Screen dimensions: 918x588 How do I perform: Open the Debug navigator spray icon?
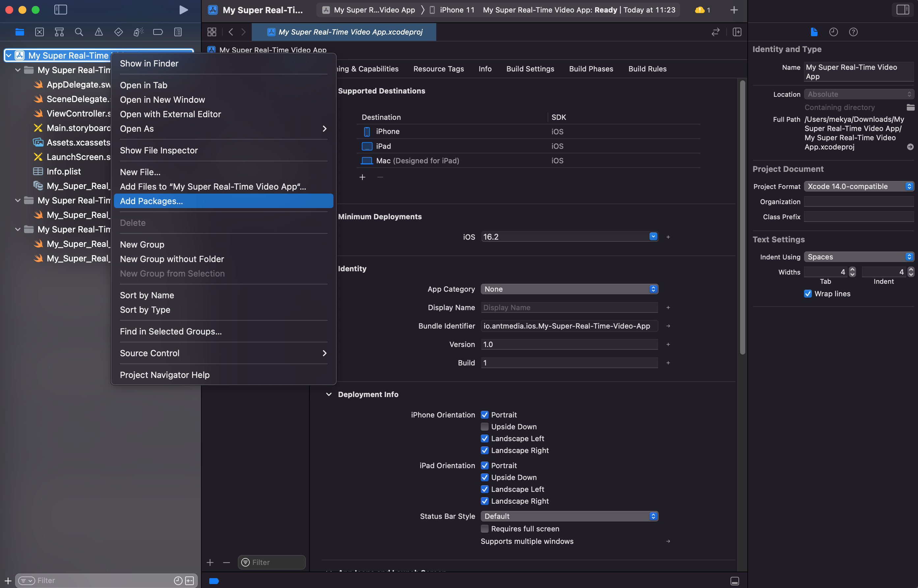[138, 32]
